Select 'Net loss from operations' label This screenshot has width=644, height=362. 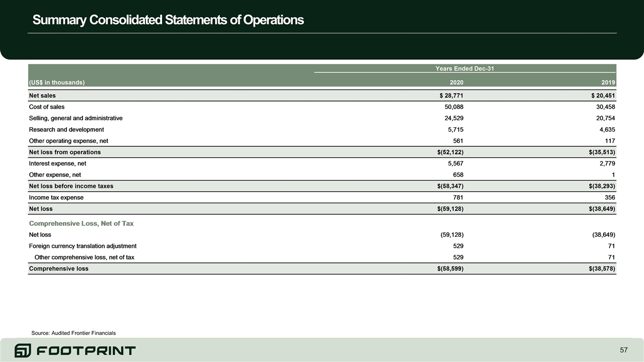coord(65,152)
